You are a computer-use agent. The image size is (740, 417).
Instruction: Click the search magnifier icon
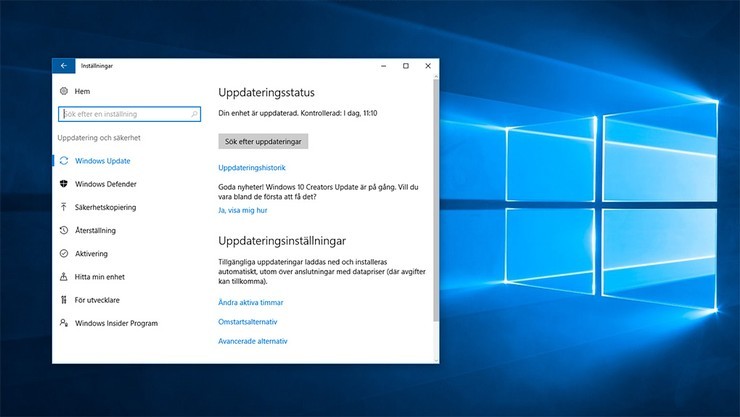tap(194, 114)
